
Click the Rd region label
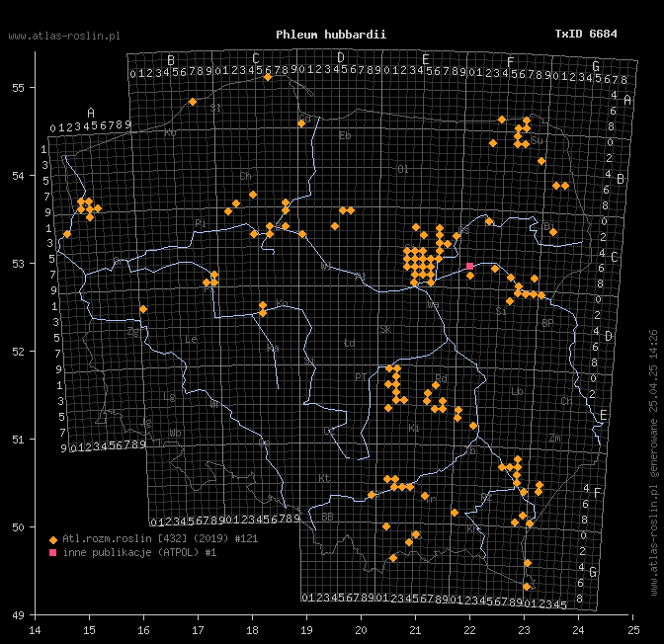(x=442, y=378)
